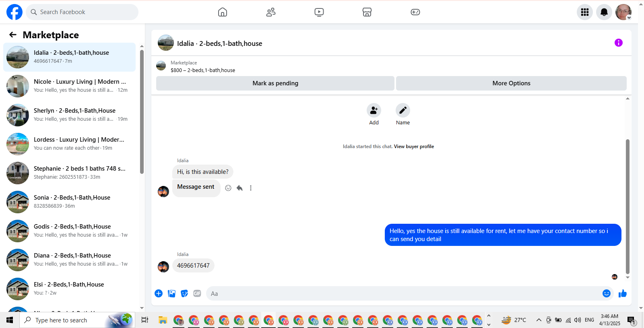The image size is (644, 328).
Task: Click the 'Hi, is this available?' message
Action: [x=203, y=172]
